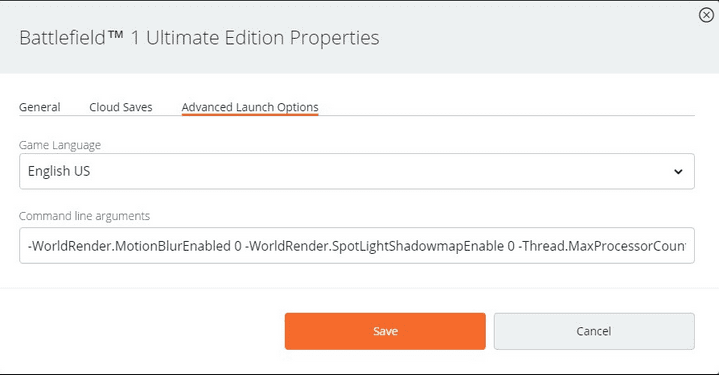This screenshot has width=719, height=375.
Task: Expand the Game Language chevron arrow
Action: (x=678, y=171)
